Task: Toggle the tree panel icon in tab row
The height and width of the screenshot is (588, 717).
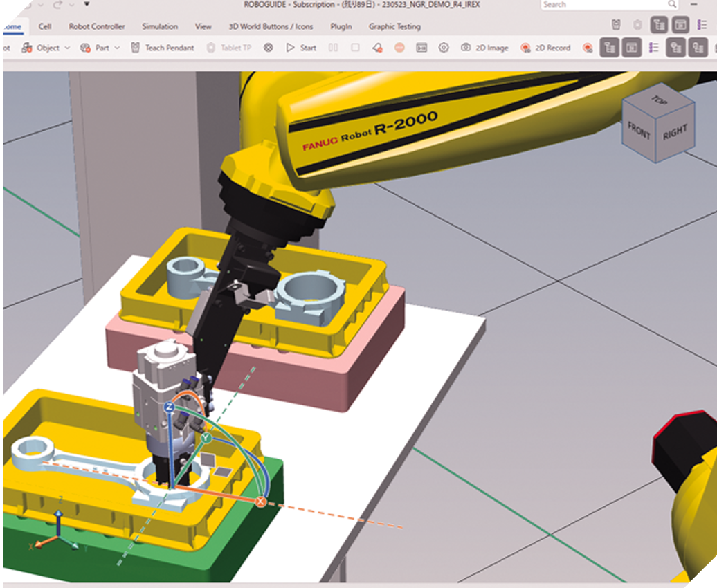Action: point(660,25)
